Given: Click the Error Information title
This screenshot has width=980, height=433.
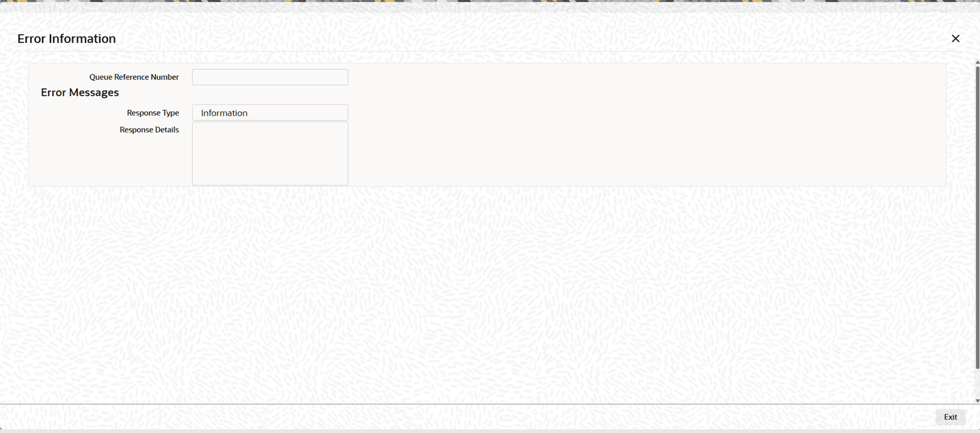Looking at the screenshot, I should (x=66, y=39).
